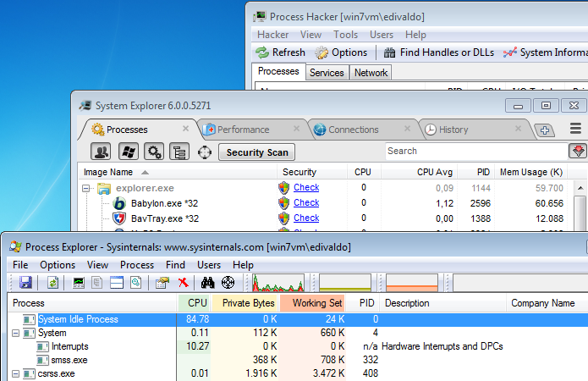Click binoculars Find Handle icon
Viewport: 588px width, 381px height.
pos(207,282)
